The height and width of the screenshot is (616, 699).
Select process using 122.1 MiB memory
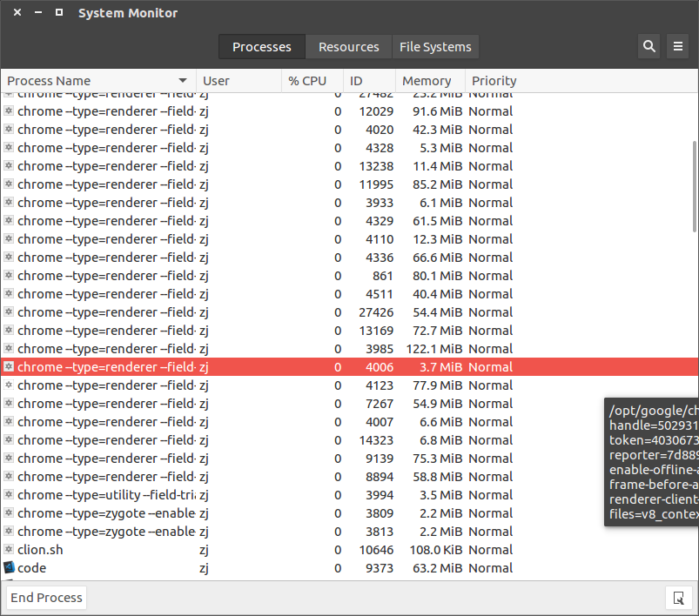point(350,349)
